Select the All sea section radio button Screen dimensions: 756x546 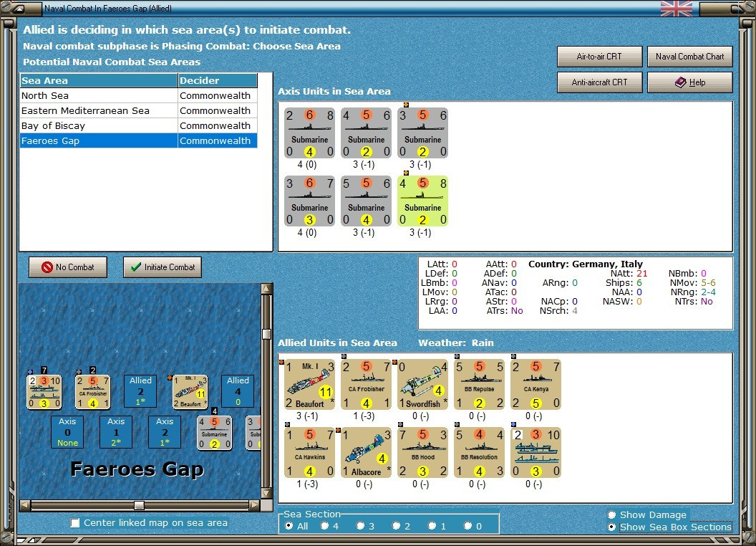click(289, 526)
